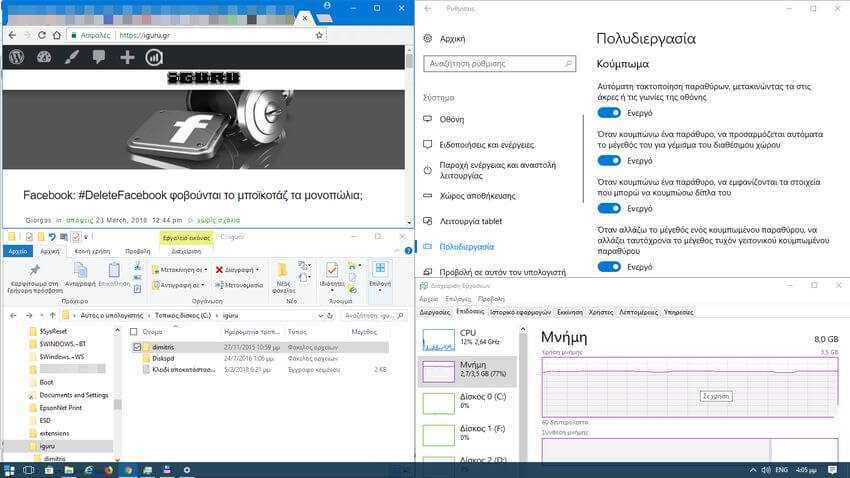Click the Αρχική gear icon in Settings
The width and height of the screenshot is (850, 478).
tap(428, 38)
